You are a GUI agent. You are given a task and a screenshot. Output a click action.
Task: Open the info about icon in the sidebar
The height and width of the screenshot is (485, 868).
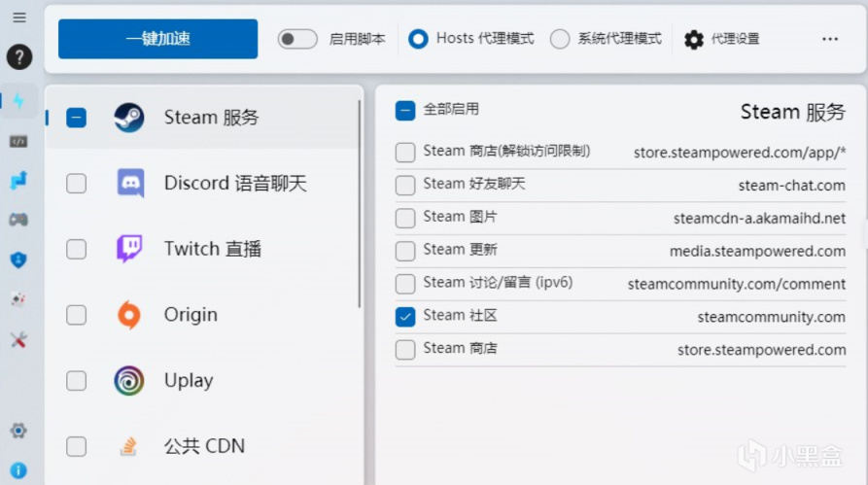point(18,470)
